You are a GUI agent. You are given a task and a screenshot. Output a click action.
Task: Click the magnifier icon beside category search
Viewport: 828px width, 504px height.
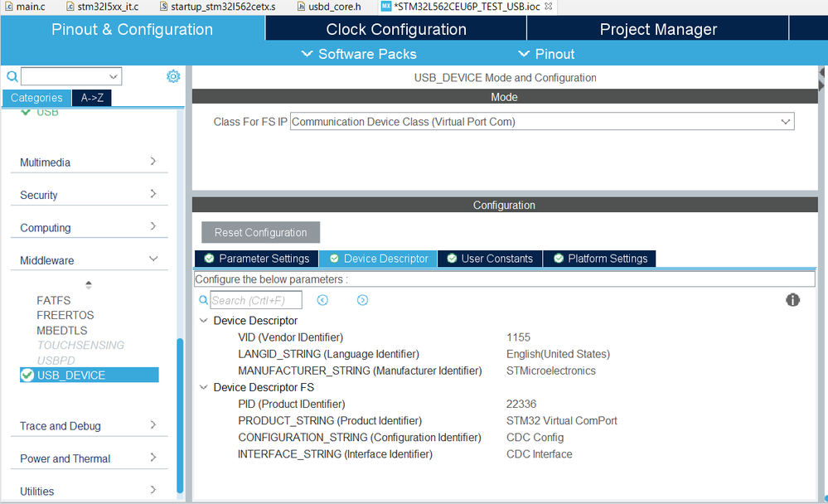pyautogui.click(x=12, y=76)
